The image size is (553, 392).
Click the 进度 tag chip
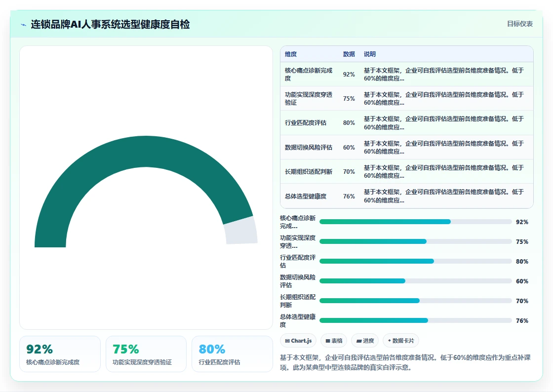[x=365, y=341]
